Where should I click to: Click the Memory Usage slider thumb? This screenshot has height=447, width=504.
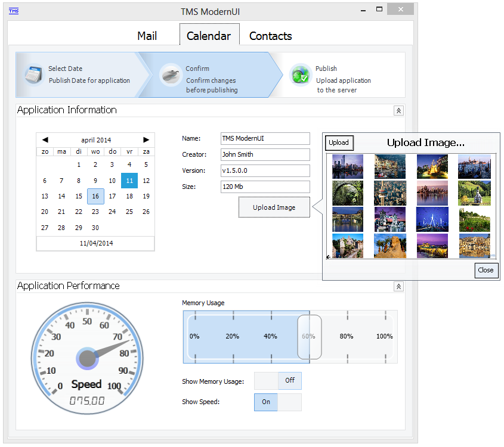click(309, 337)
